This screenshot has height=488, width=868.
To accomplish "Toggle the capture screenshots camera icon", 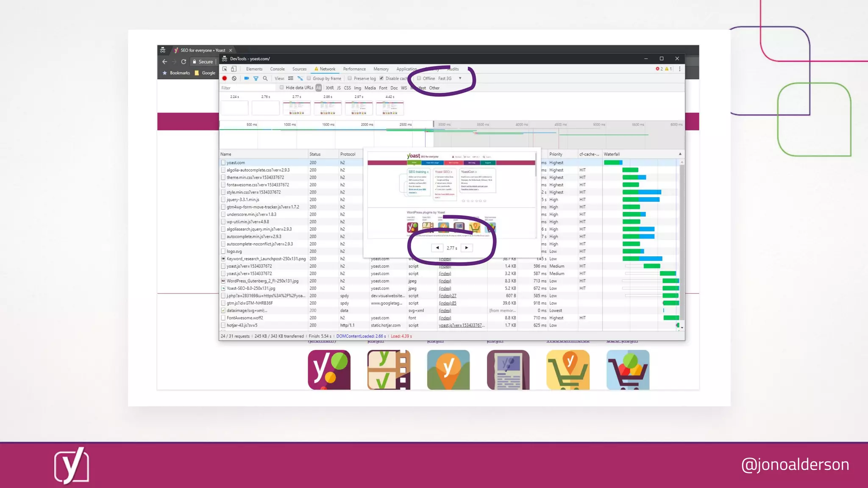I will pos(247,78).
